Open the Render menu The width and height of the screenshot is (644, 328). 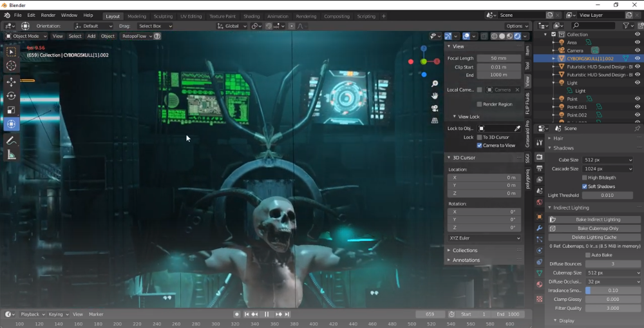click(48, 15)
